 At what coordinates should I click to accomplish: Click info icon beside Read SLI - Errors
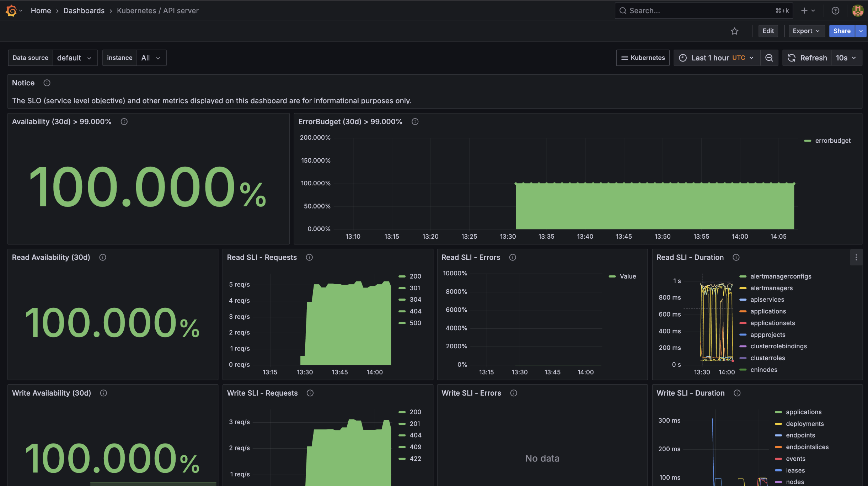513,257
